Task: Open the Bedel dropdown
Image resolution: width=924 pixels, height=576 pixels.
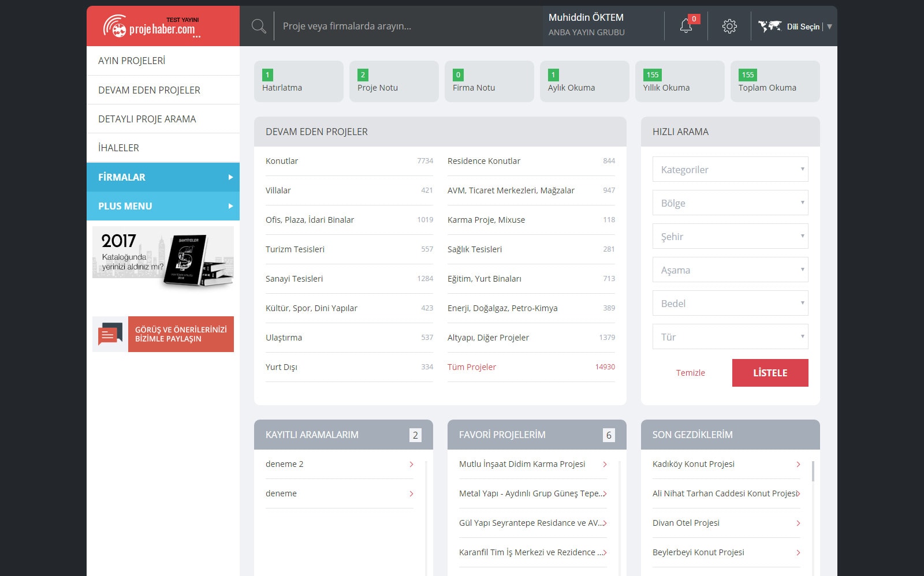Action: [730, 304]
